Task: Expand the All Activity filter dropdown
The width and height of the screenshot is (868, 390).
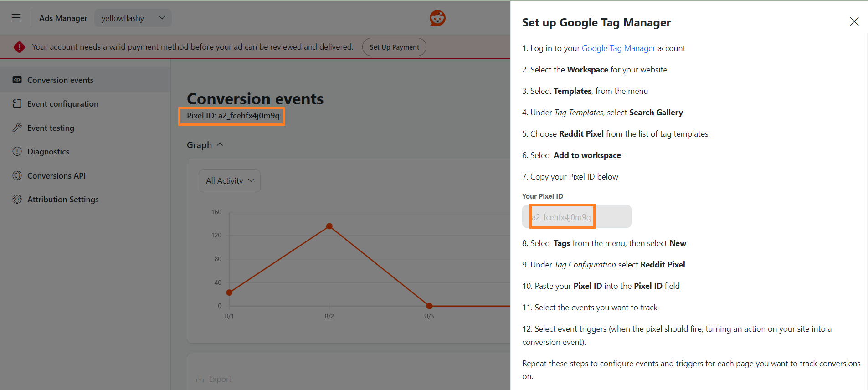Action: pos(230,181)
